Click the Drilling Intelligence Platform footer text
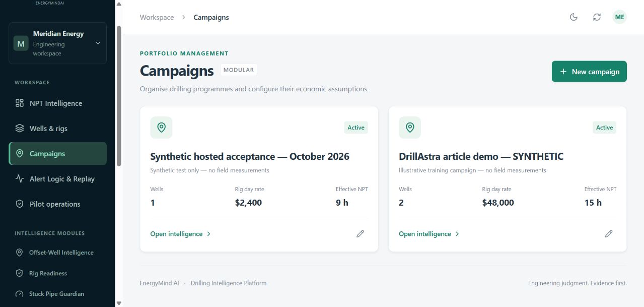Screen dimensions: 644x307 pos(229,283)
